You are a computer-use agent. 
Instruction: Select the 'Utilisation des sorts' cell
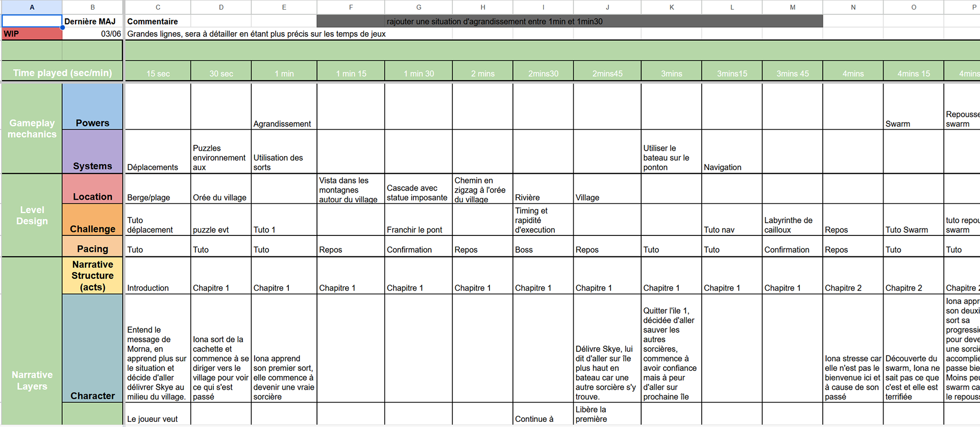(284, 151)
